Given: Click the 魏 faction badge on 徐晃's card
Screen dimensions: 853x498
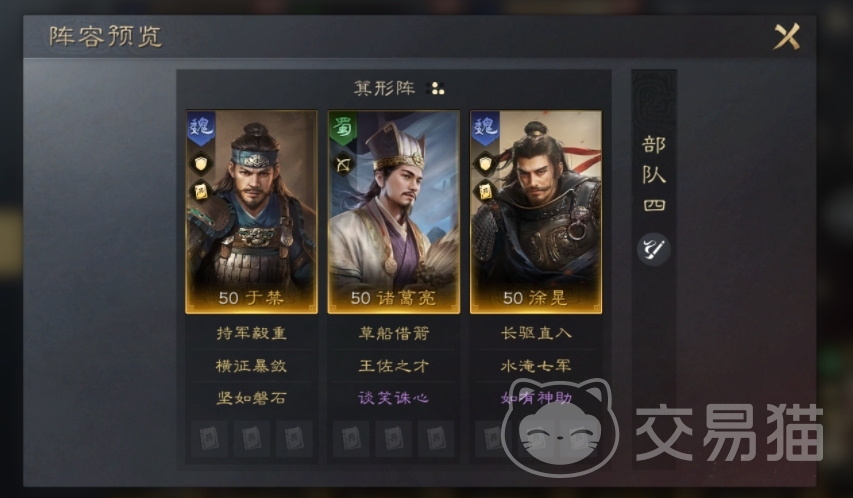Looking at the screenshot, I should pyautogui.click(x=485, y=128).
